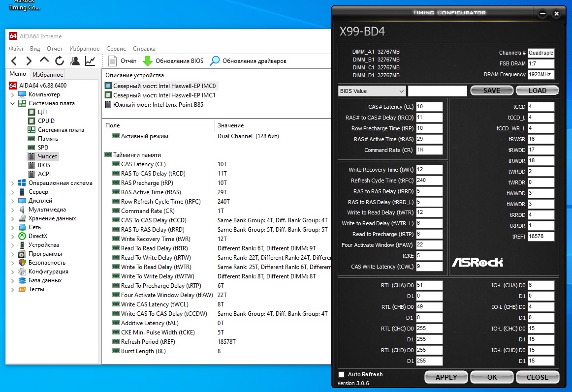Open the Справка menu
Viewport: 572px width, 392px height.
144,49
